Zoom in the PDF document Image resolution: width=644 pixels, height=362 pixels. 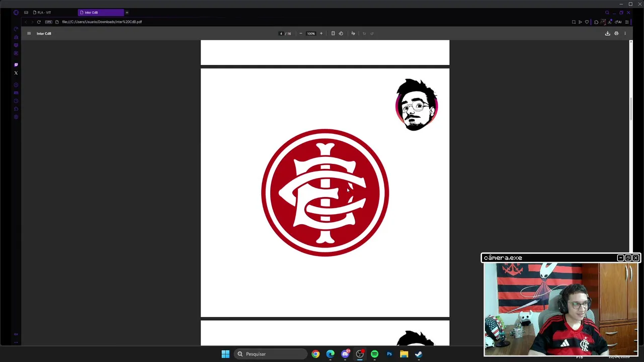coord(321,34)
